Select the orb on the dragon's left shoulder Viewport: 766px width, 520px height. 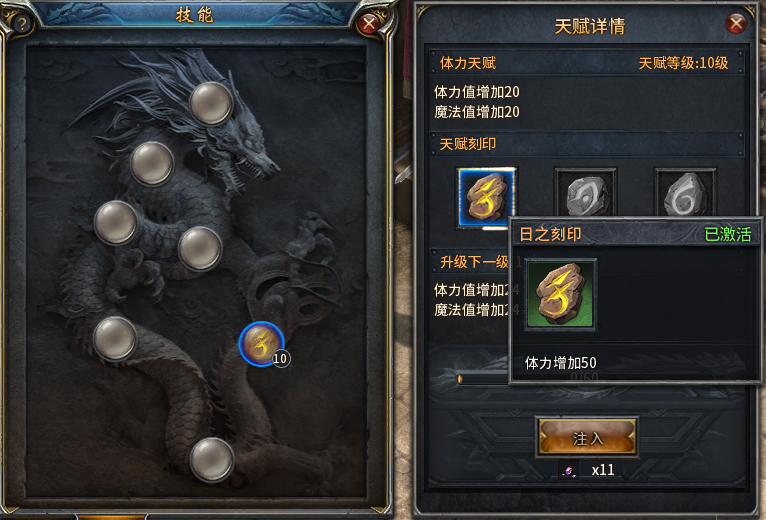coord(116,222)
